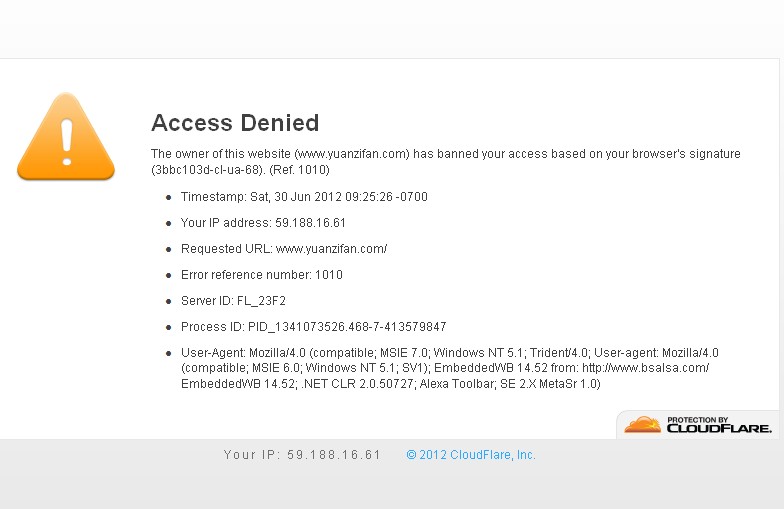Image resolution: width=784 pixels, height=509 pixels.
Task: Click the Access Denied heading
Action: (235, 123)
